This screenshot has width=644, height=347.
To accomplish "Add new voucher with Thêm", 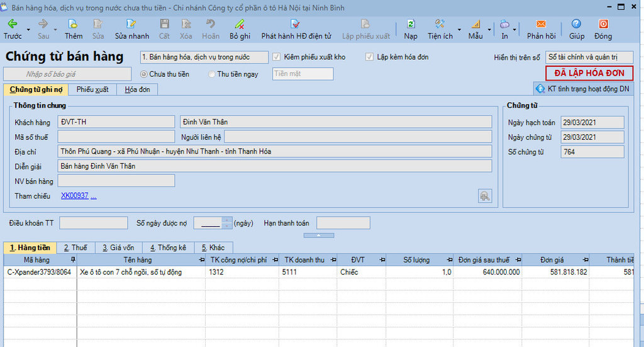I will [74, 29].
